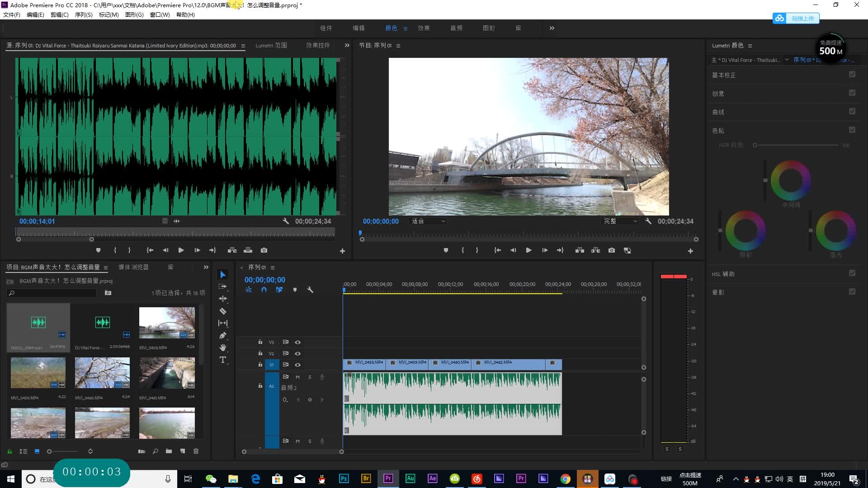
Task: Toggle V1 track output eye
Action: click(x=297, y=365)
